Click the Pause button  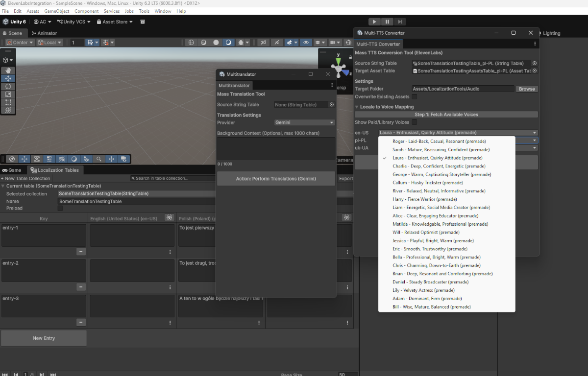pos(387,22)
